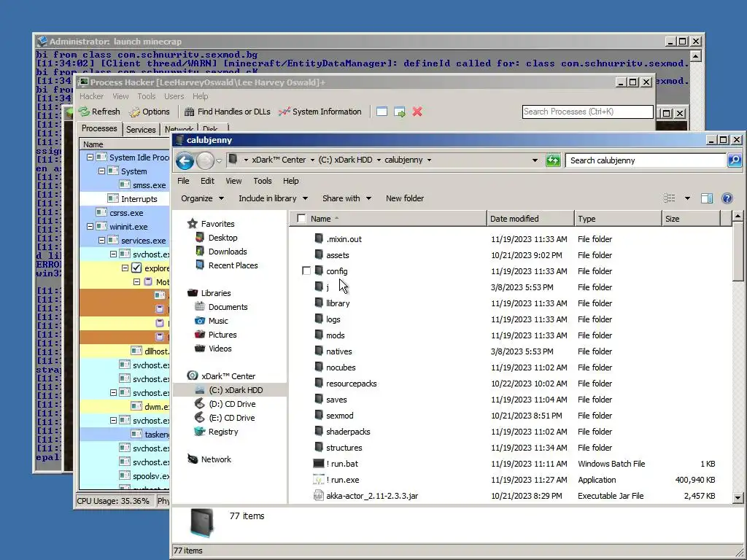Open Options in Process Hacker toolbar
The image size is (747, 560).
(x=149, y=112)
